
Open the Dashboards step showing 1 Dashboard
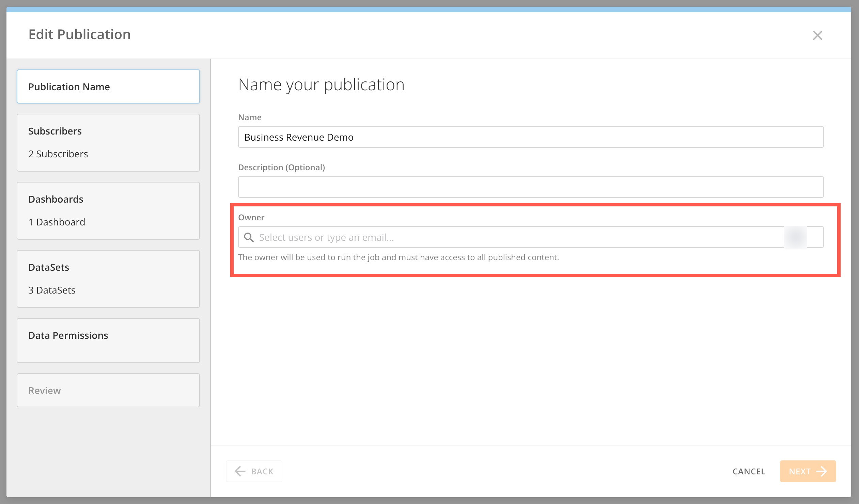108,210
